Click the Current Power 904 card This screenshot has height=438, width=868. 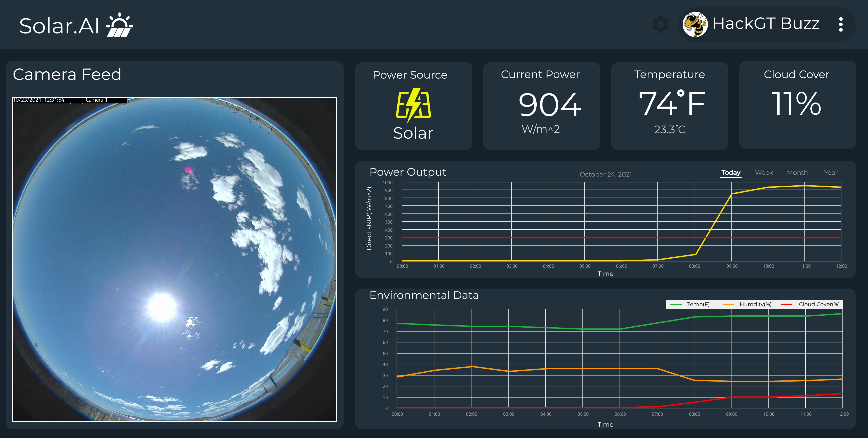542,106
